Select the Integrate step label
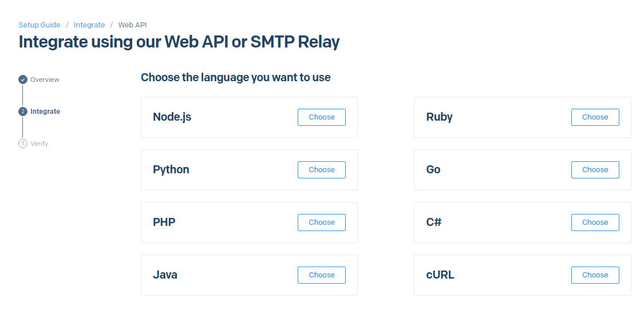 pyautogui.click(x=45, y=112)
